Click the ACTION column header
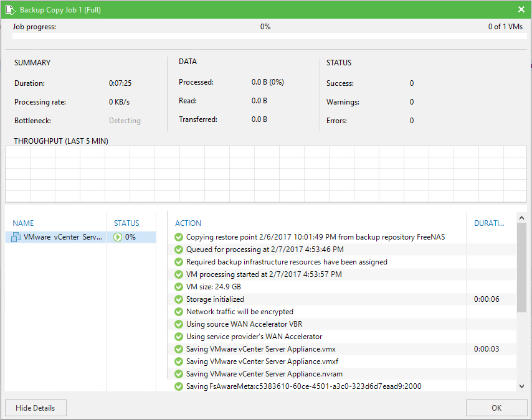 [x=188, y=223]
